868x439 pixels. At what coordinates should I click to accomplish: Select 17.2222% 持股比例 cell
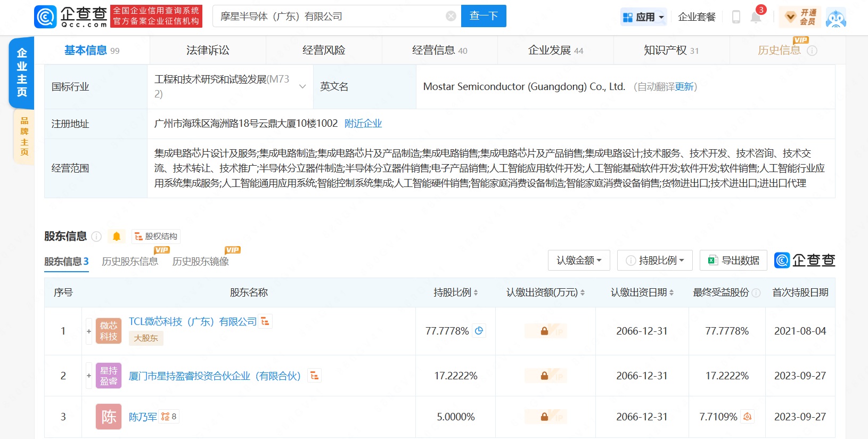pos(456,376)
